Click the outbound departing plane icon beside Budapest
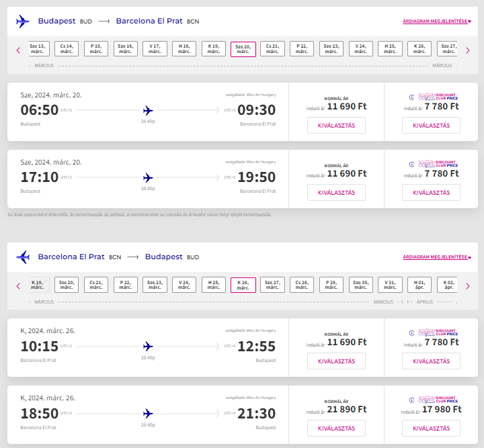 tap(23, 21)
